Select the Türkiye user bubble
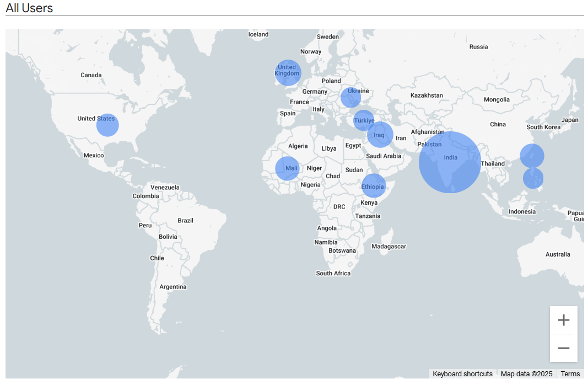Viewport: 588px width, 384px height. tap(364, 120)
